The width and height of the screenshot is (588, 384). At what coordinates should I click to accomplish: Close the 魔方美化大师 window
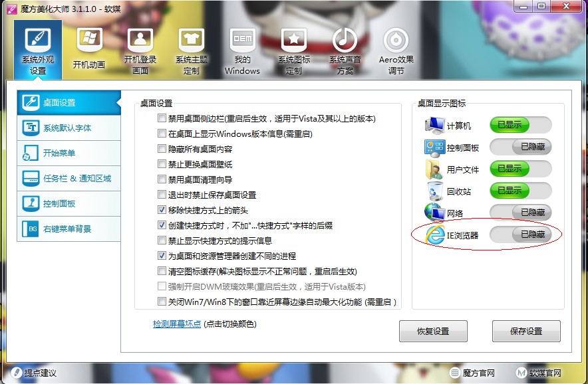pyautogui.click(x=566, y=7)
